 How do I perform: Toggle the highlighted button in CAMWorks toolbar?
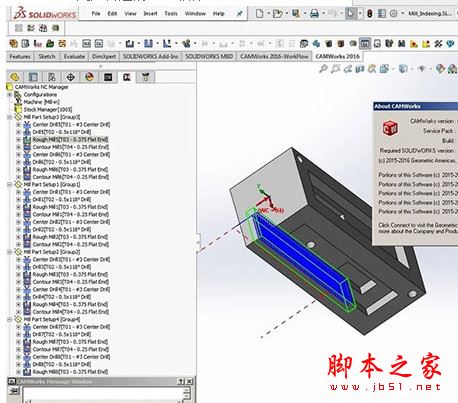[365, 43]
